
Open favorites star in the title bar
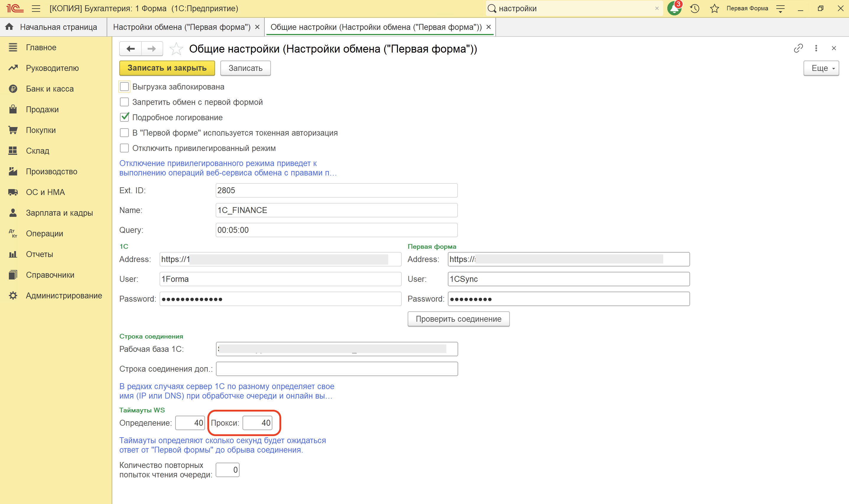[x=715, y=9]
